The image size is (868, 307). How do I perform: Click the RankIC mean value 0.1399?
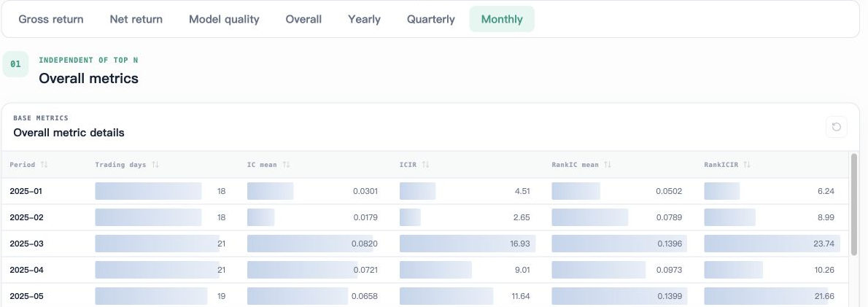[x=670, y=296]
